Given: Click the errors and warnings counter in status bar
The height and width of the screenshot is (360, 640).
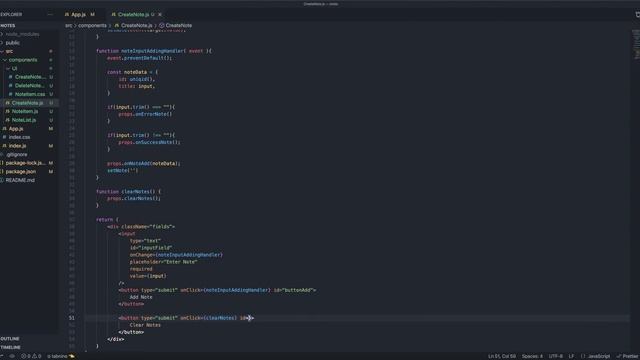Looking at the screenshot, I should (x=31, y=356).
